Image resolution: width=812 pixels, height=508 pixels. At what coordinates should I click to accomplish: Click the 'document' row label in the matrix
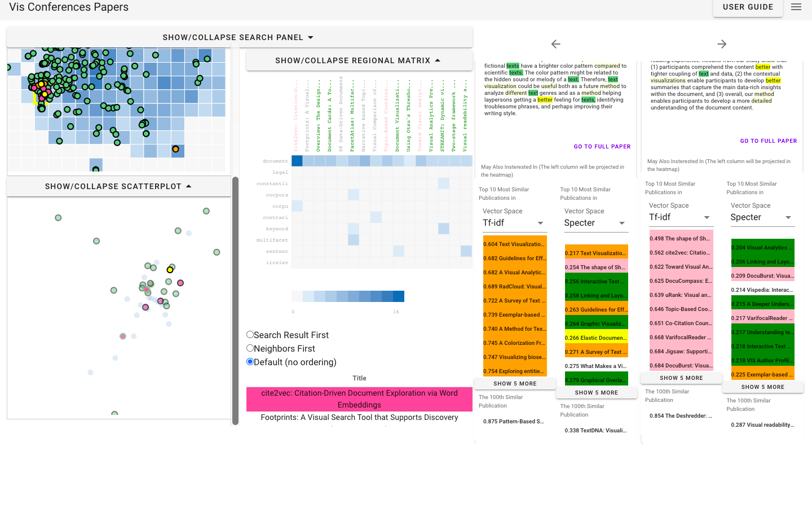pyautogui.click(x=275, y=161)
